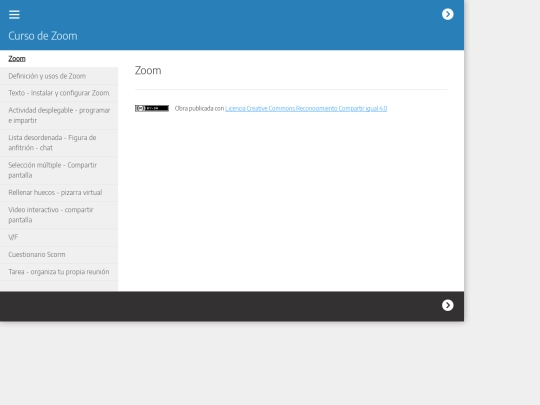Open Texto - Instalar y configurar Zoom
This screenshot has width=540, height=405.
(59, 93)
